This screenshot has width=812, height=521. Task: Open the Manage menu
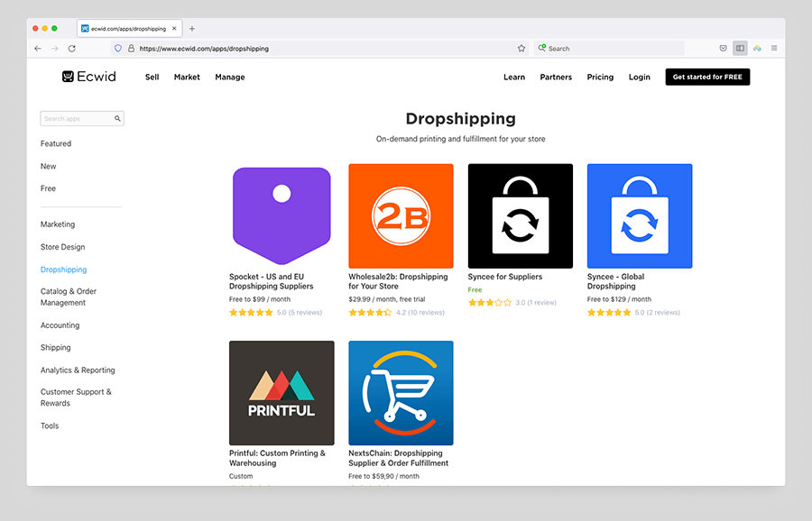[x=230, y=78]
